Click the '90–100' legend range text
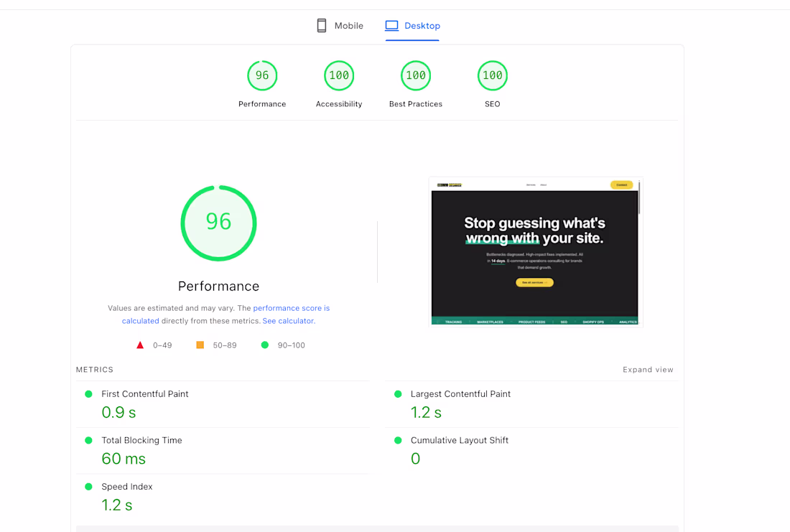 (x=291, y=345)
